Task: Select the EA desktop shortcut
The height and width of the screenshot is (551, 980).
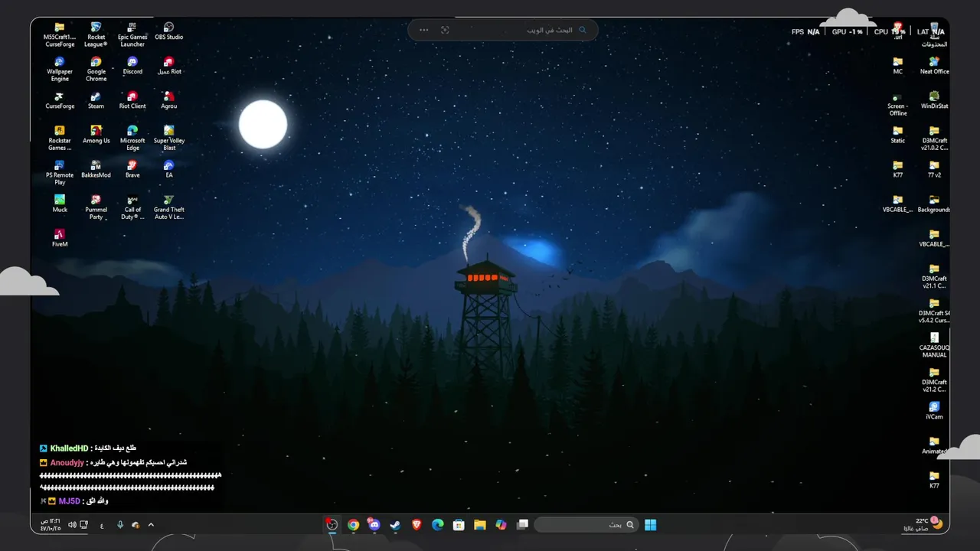Action: pos(169,169)
